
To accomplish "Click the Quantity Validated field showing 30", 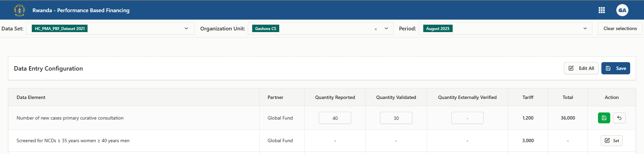I will (396, 118).
